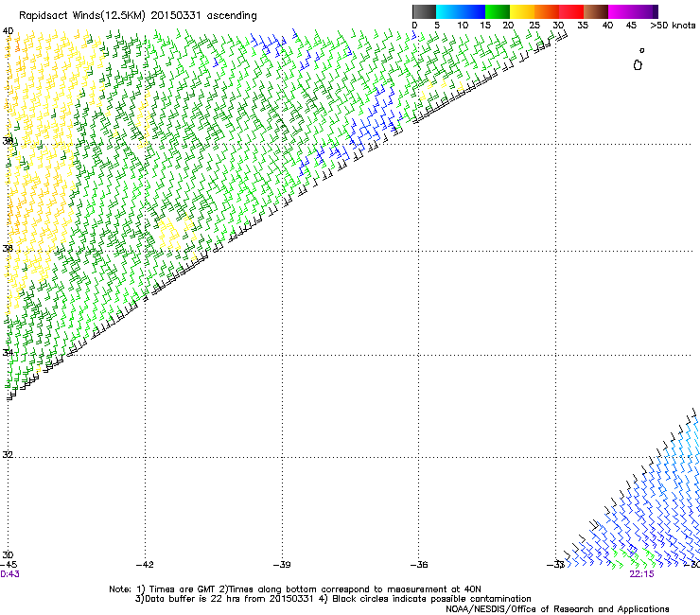Screen dimensions: 700x615
Task: Click the note 'Times are GMT'
Action: [183, 589]
